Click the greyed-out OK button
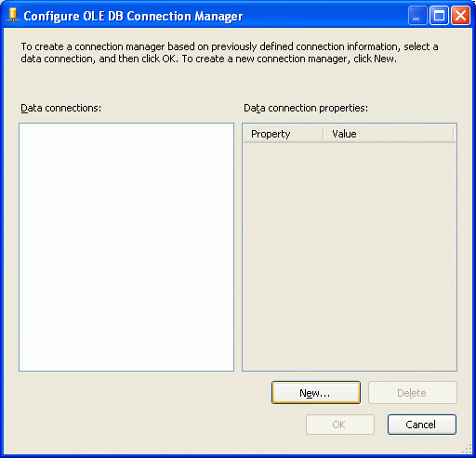Screen dimensions: 476x458 click(x=340, y=425)
